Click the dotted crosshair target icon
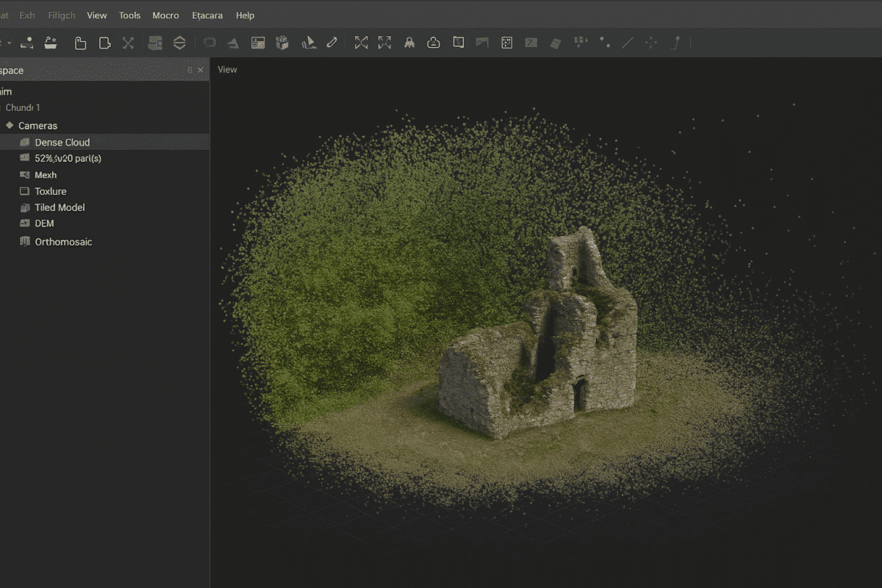This screenshot has width=882, height=588. tap(650, 43)
